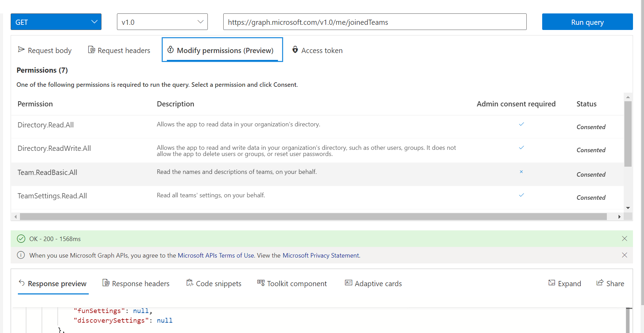Image resolution: width=644 pixels, height=333 pixels.
Task: Click the Modify permissions shield icon
Action: click(171, 50)
